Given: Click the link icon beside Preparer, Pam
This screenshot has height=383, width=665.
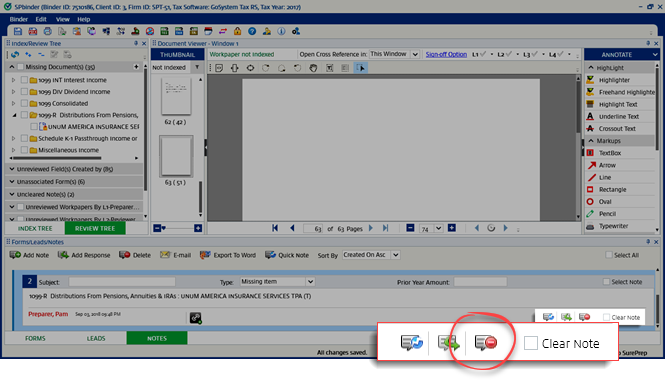Looking at the screenshot, I should 196,318.
